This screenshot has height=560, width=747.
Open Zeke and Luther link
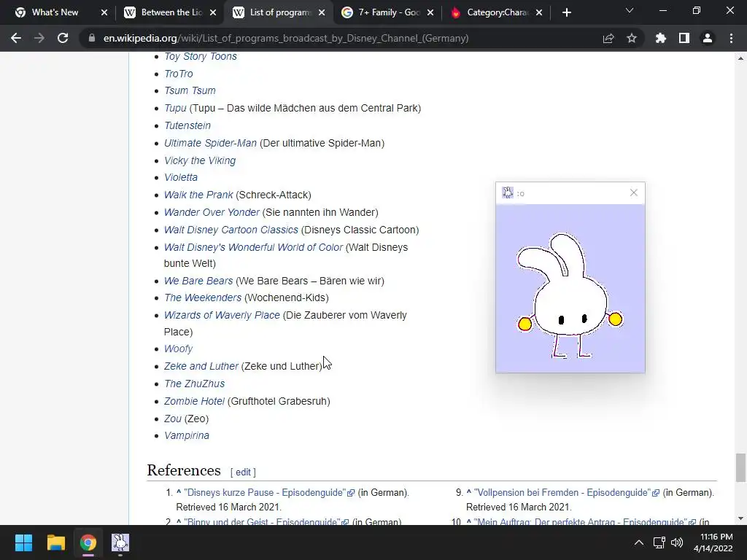(201, 366)
